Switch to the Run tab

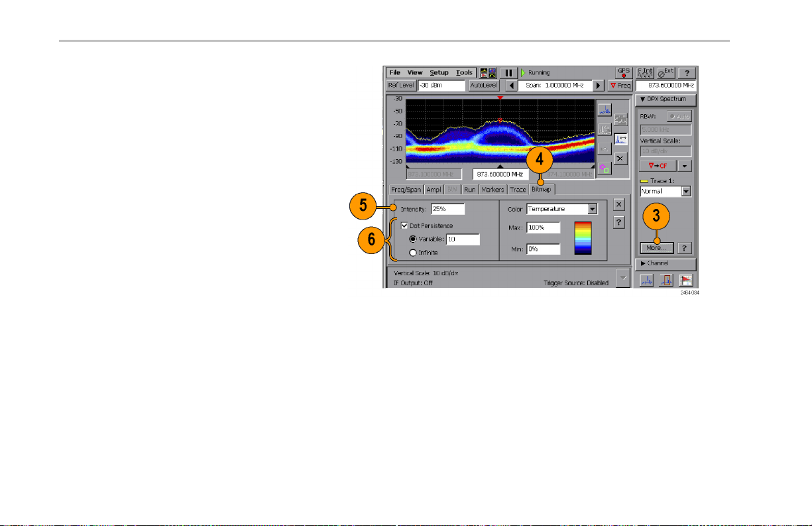[x=470, y=190]
